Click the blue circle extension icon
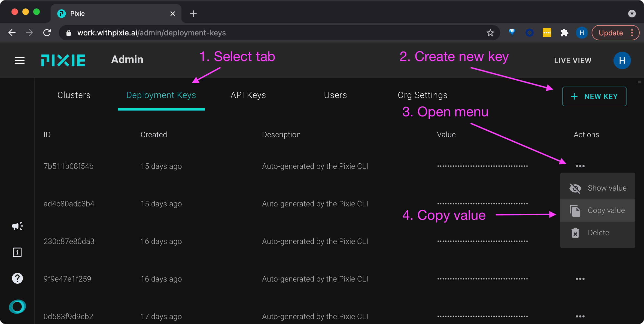The image size is (644, 324). 529,33
